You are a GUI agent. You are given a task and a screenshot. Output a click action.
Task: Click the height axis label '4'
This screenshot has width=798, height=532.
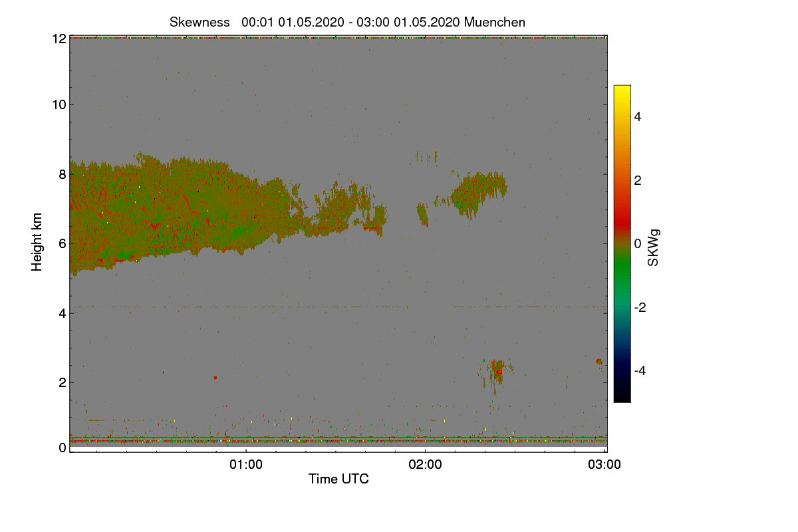(x=62, y=313)
